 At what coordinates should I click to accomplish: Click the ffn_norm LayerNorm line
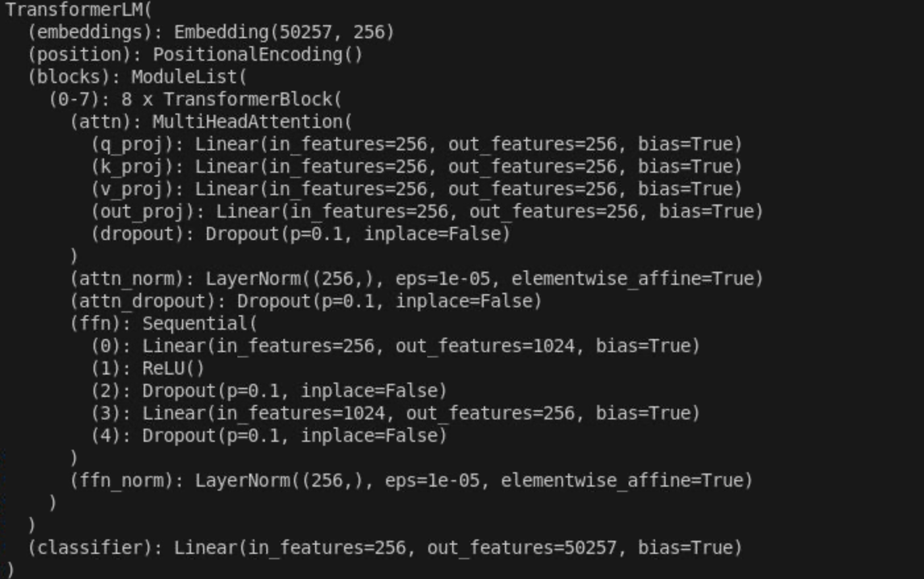(x=411, y=481)
